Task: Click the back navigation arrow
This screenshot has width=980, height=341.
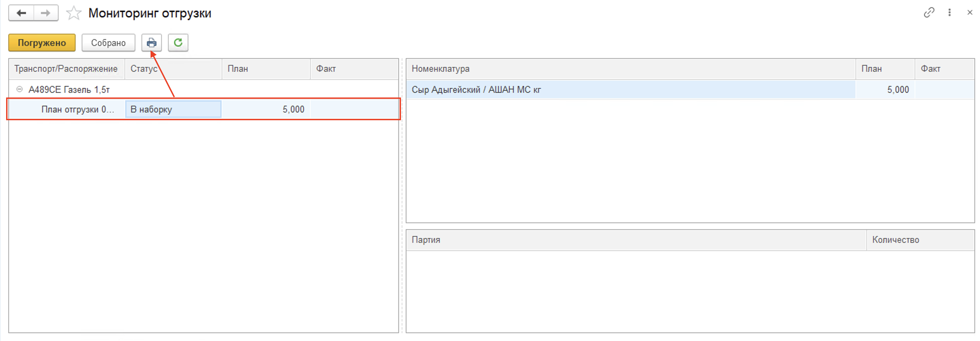Action: [21, 13]
